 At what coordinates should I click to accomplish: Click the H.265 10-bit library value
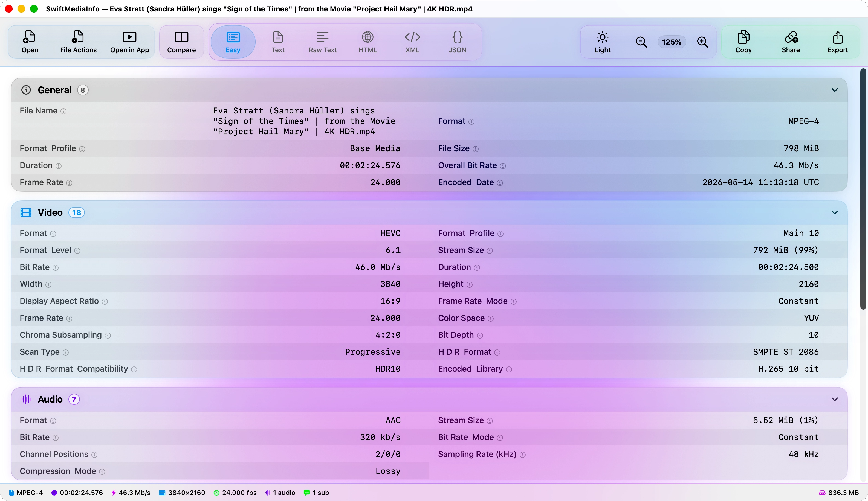click(788, 369)
